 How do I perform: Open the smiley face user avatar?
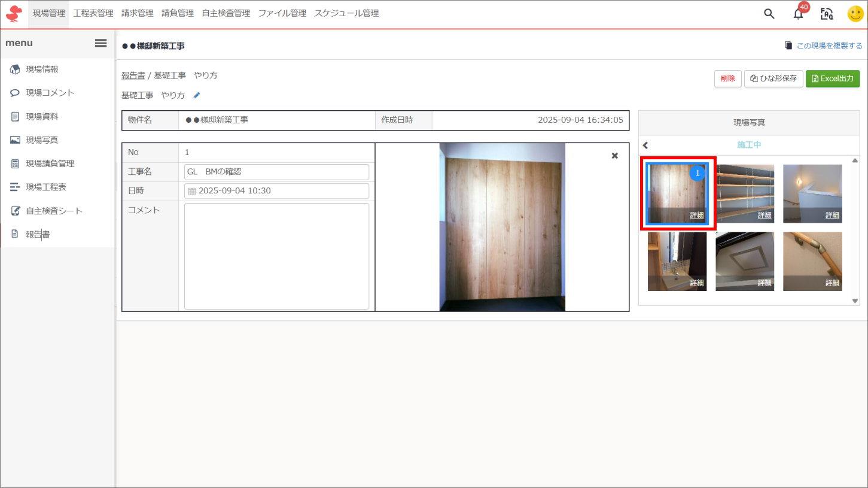click(855, 14)
